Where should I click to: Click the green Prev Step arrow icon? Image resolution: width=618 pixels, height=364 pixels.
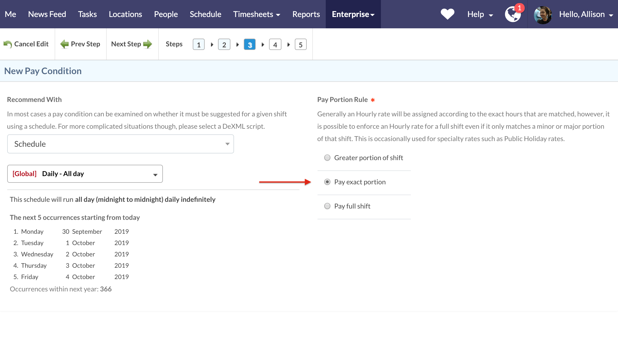[x=64, y=44]
